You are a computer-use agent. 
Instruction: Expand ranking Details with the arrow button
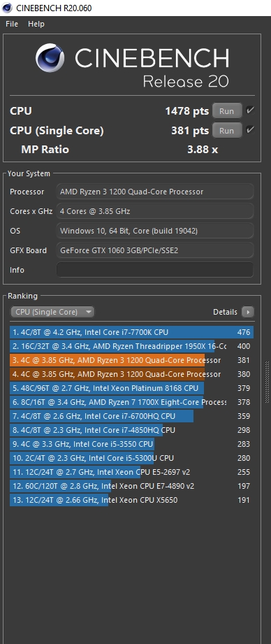[248, 312]
